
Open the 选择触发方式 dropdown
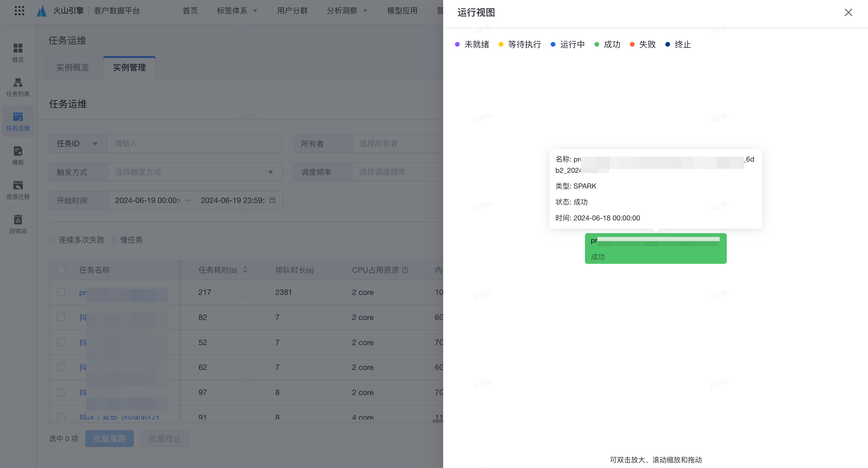[195, 172]
